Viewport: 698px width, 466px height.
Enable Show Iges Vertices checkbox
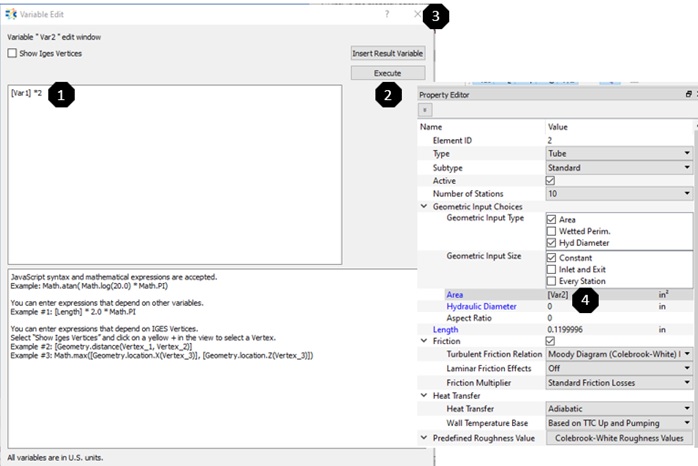13,53
